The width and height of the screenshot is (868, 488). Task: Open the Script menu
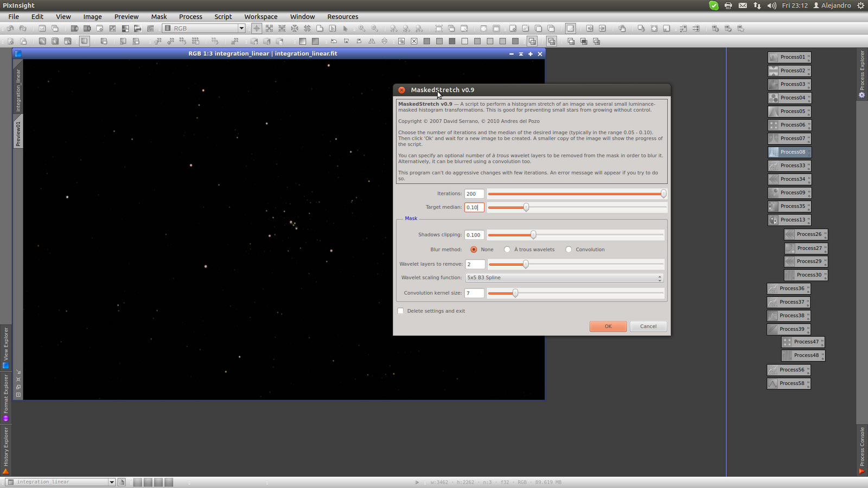pyautogui.click(x=223, y=17)
